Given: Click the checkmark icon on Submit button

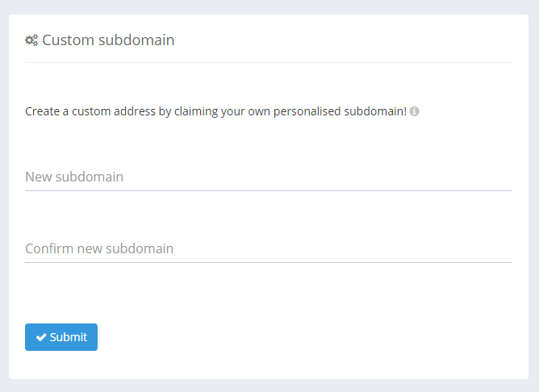Looking at the screenshot, I should click(x=41, y=337).
